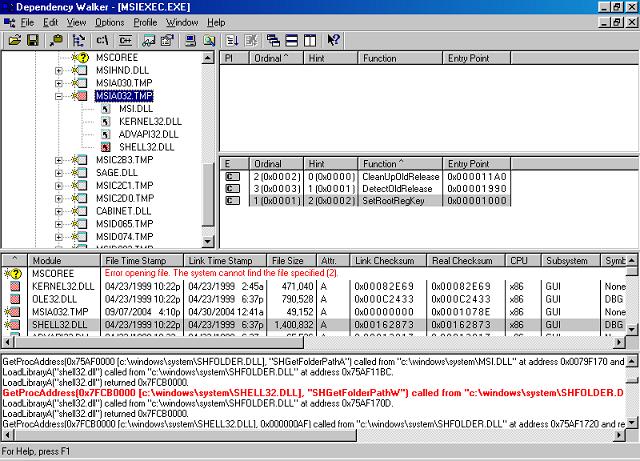The width and height of the screenshot is (640, 461).
Task: Expand the CABINET.DLL tree node
Action: pyautogui.click(x=59, y=211)
